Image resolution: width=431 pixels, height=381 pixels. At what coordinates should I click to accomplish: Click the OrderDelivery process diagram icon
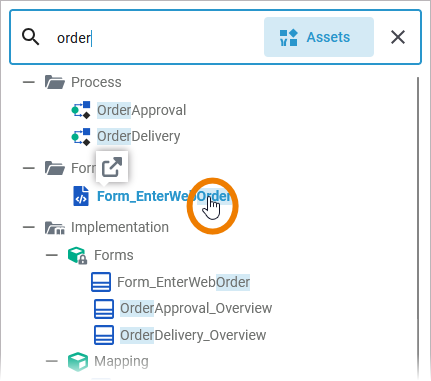tap(81, 137)
